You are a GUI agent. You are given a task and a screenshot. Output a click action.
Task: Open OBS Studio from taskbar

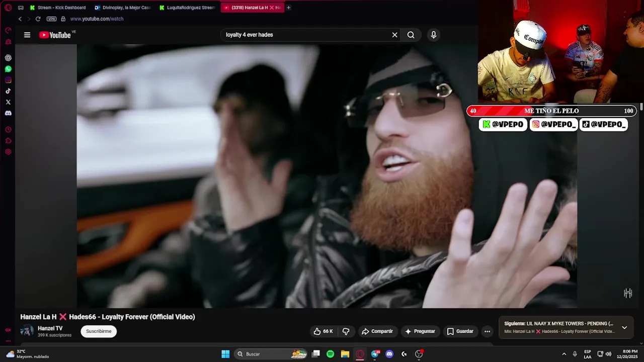(419, 354)
